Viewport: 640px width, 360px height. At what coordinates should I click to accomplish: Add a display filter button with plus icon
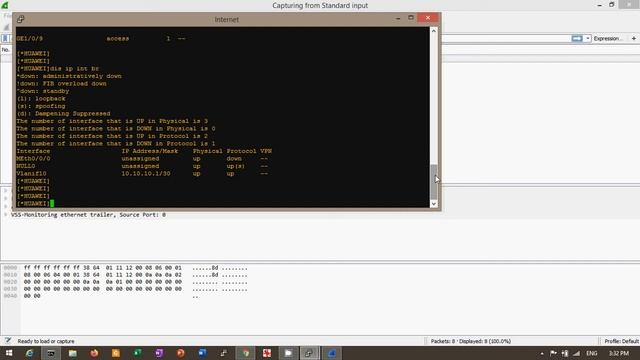pos(634,38)
